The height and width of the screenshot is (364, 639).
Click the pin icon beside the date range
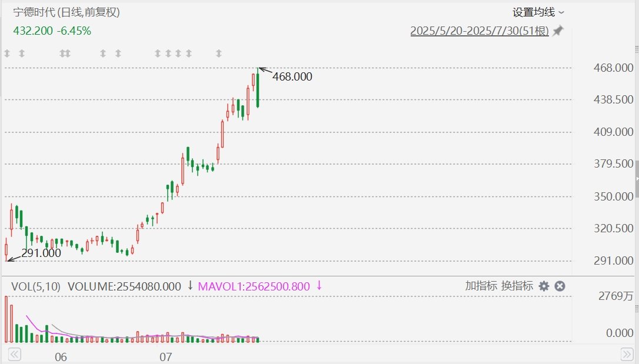tap(557, 31)
